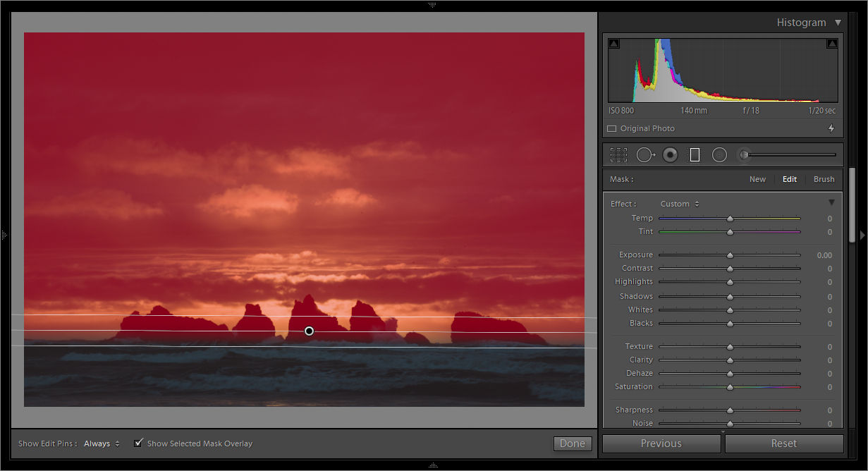Open the Effect Custom preset dropdown
The image size is (868, 471).
click(679, 203)
